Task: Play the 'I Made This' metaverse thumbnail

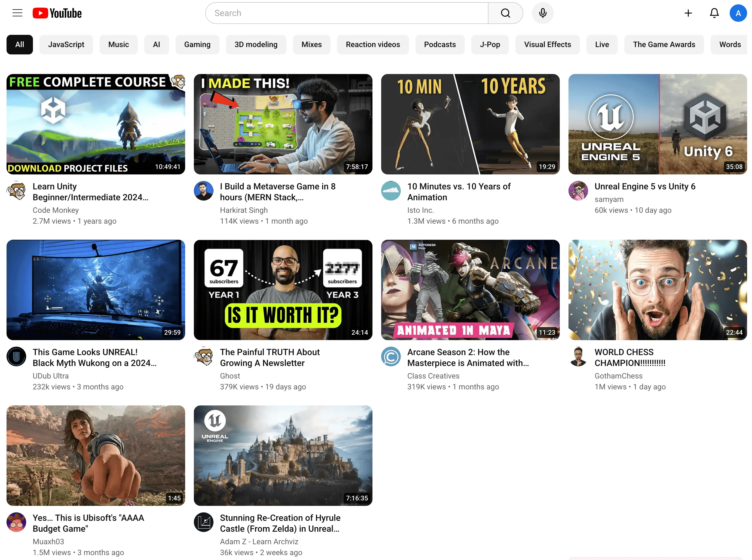Action: [x=283, y=124]
